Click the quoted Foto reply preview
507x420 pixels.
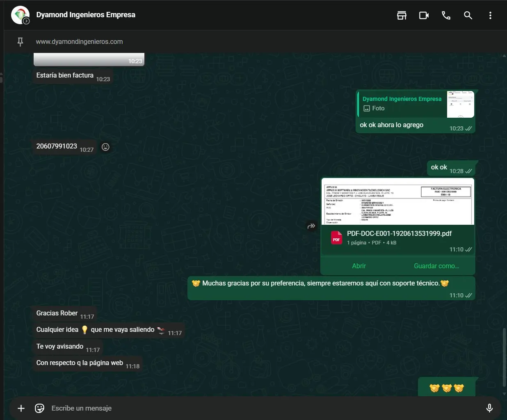(x=416, y=104)
